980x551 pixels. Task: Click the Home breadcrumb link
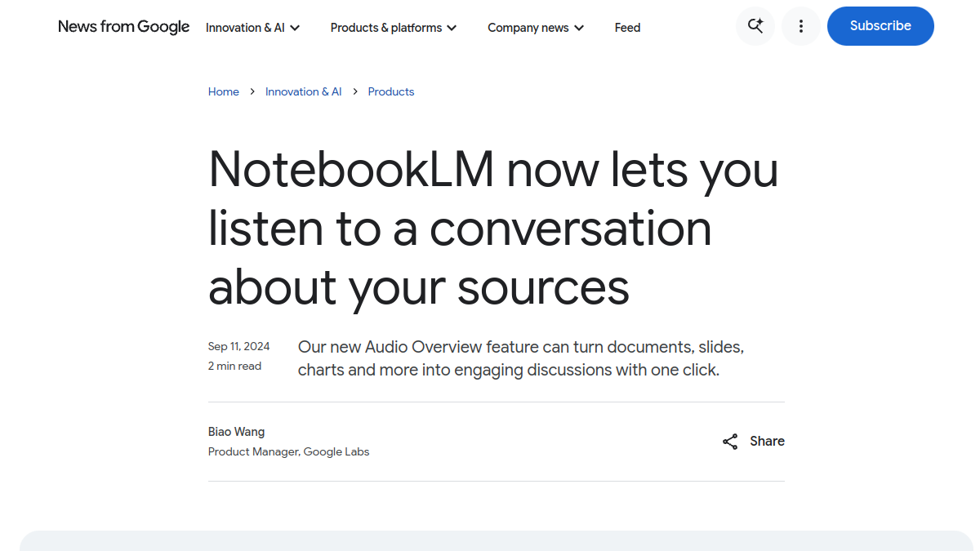click(x=224, y=91)
